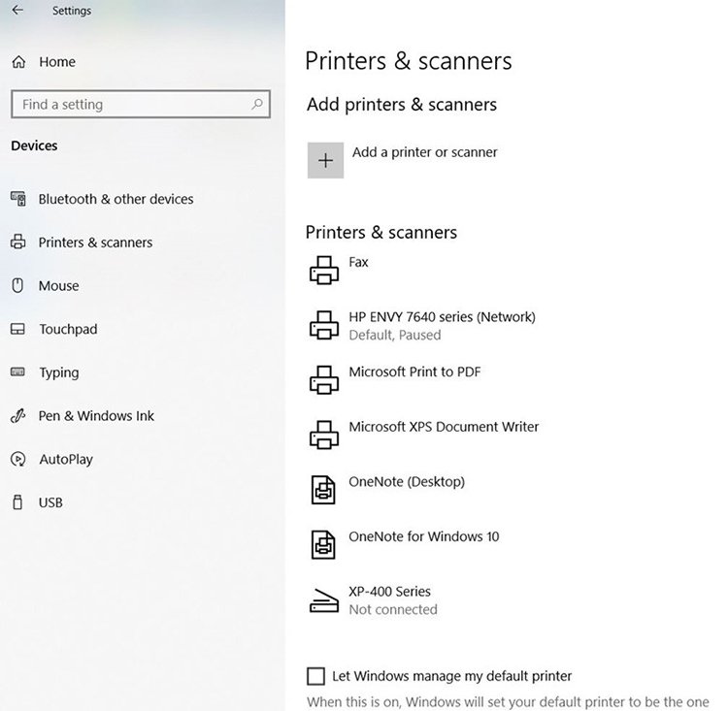Click the Fax printer icon
This screenshot has height=711, width=728.
tap(323, 271)
